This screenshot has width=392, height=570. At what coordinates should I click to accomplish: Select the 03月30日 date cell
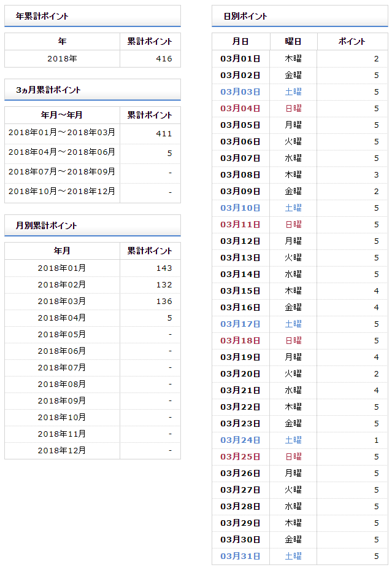[240, 540]
